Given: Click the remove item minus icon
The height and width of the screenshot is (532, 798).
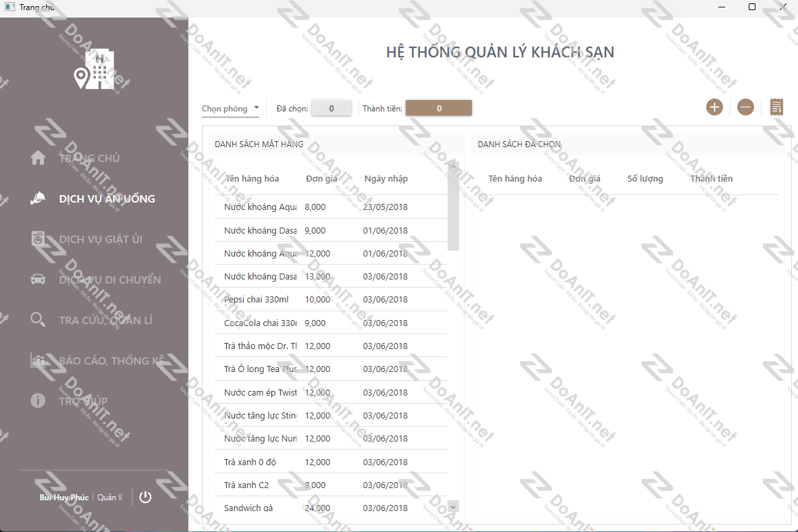Looking at the screenshot, I should [745, 107].
